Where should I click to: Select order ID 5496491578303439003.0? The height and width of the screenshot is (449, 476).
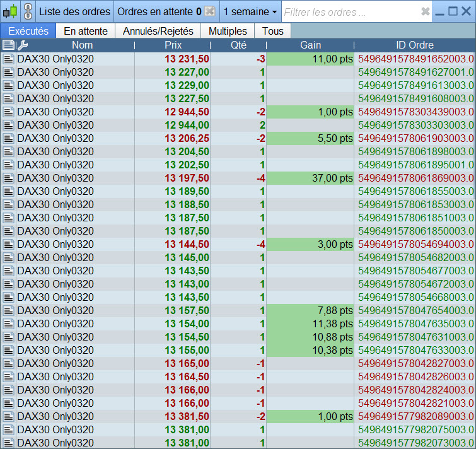[x=415, y=112]
